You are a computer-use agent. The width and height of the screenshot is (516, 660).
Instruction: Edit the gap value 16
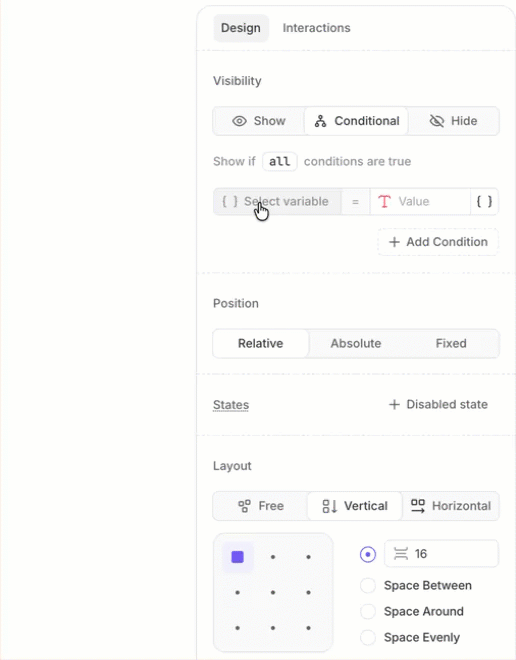coord(441,554)
